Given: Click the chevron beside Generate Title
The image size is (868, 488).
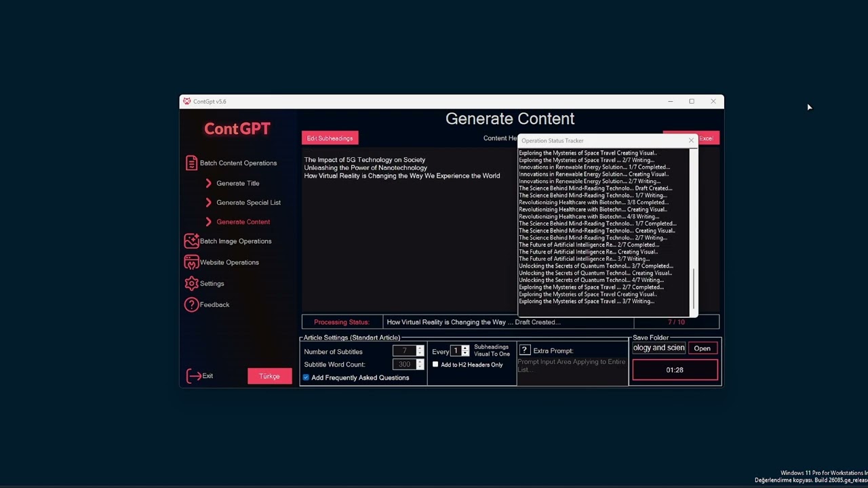Looking at the screenshot, I should (208, 183).
